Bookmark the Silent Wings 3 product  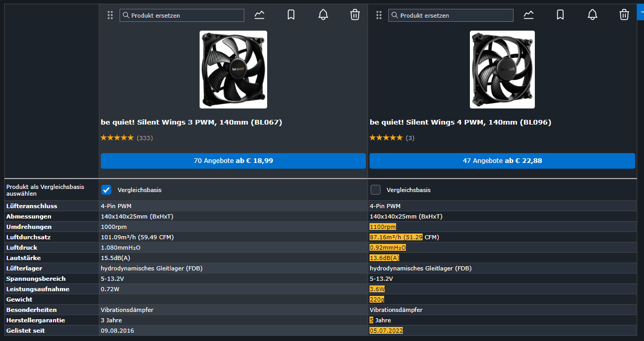[x=291, y=15]
